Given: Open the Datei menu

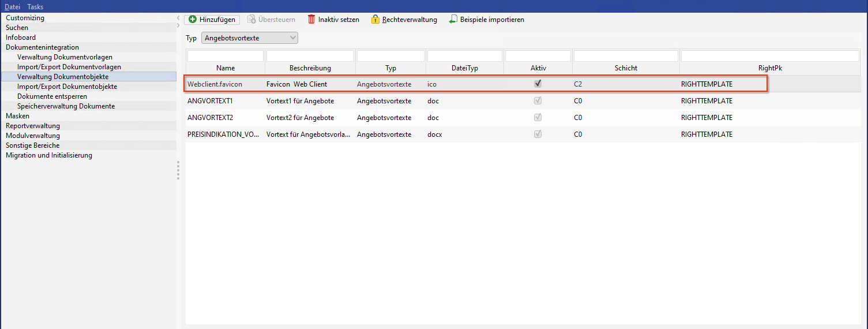Looking at the screenshot, I should 12,7.
